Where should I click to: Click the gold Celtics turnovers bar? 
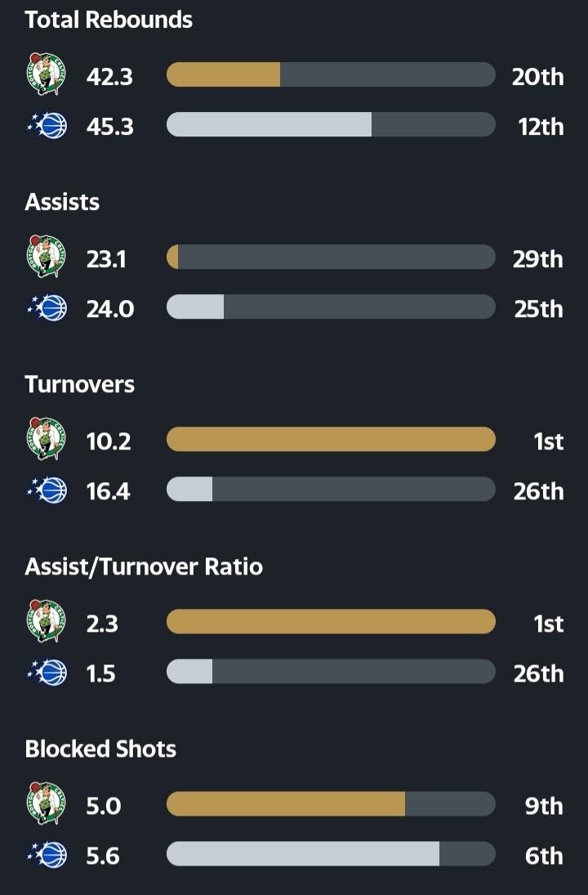(331, 440)
